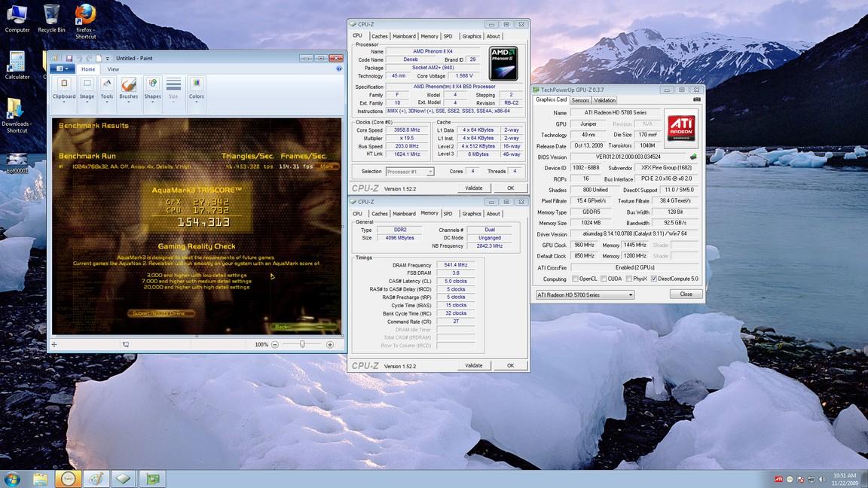This screenshot has width=868, height=488.
Task: Click the ATI Radeon logo in GPU-Z
Action: (681, 128)
